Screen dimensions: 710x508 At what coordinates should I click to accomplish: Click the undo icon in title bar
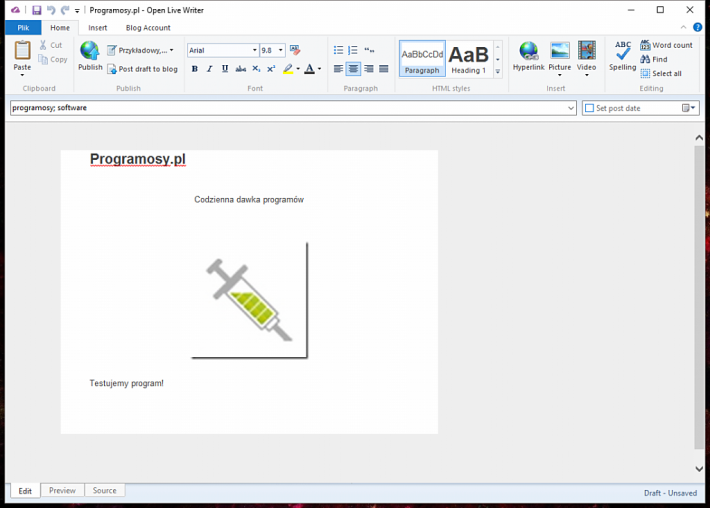pyautogui.click(x=51, y=10)
